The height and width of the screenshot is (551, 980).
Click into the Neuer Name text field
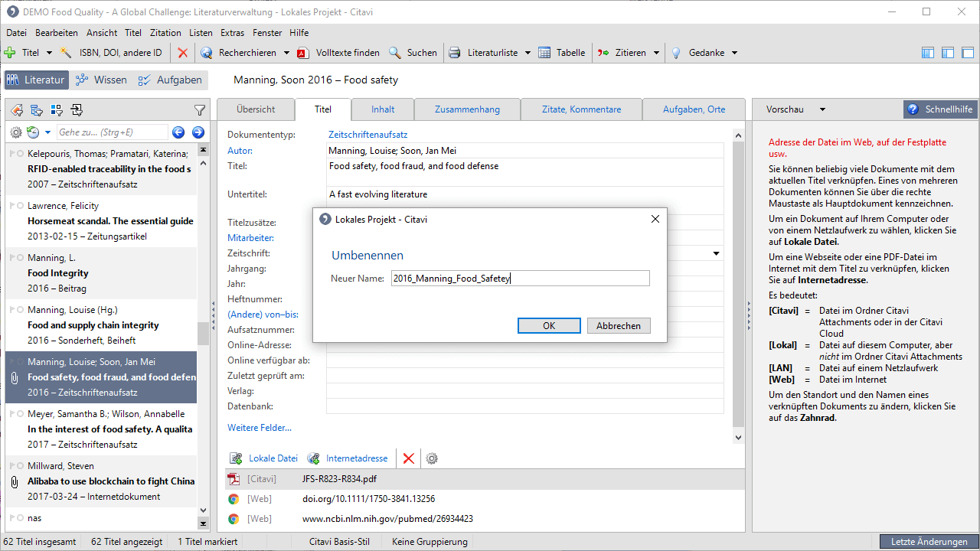(520, 279)
